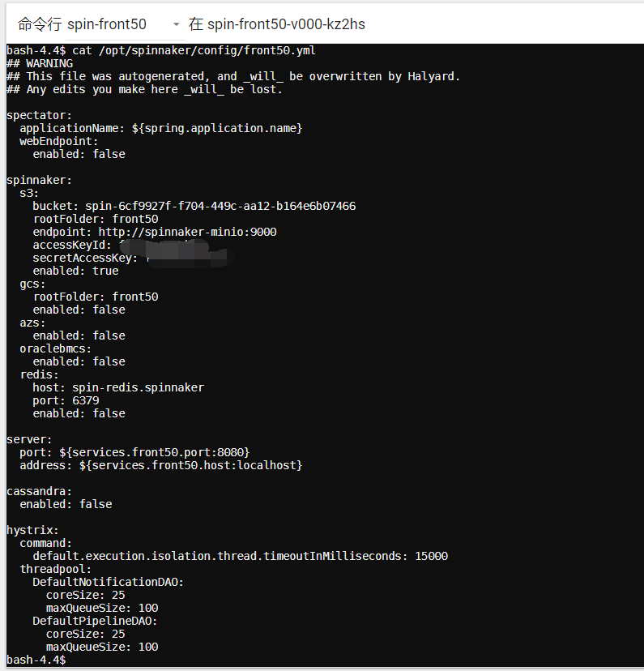The height and width of the screenshot is (671, 644).
Task: Click the pod name spin-front50-v000-kz2hs
Action: coord(284,24)
